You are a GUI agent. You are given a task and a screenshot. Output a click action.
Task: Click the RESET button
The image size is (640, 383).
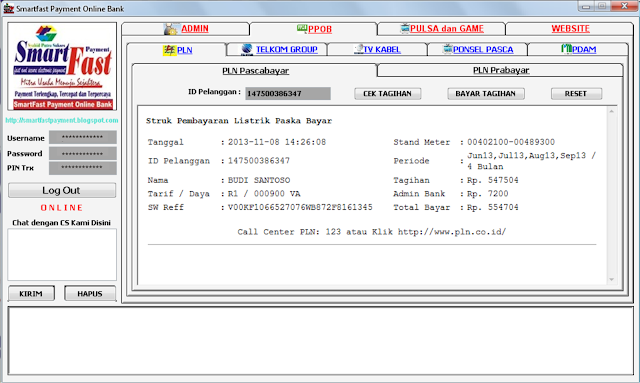(576, 94)
